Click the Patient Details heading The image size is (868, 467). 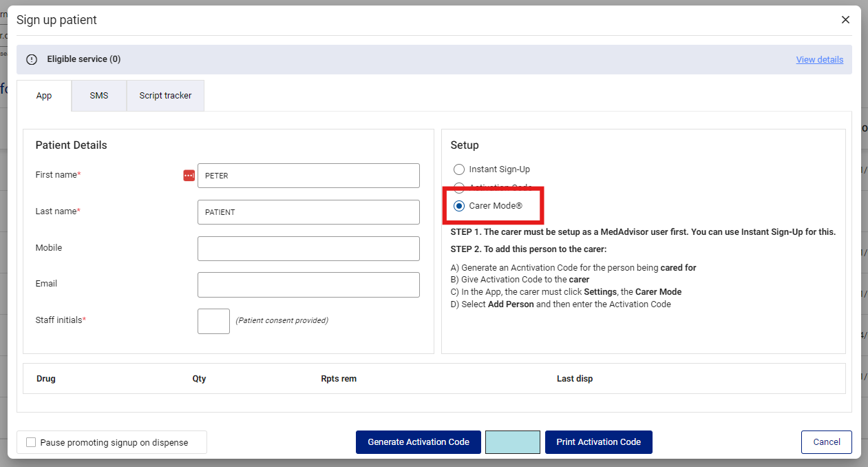[x=72, y=145]
